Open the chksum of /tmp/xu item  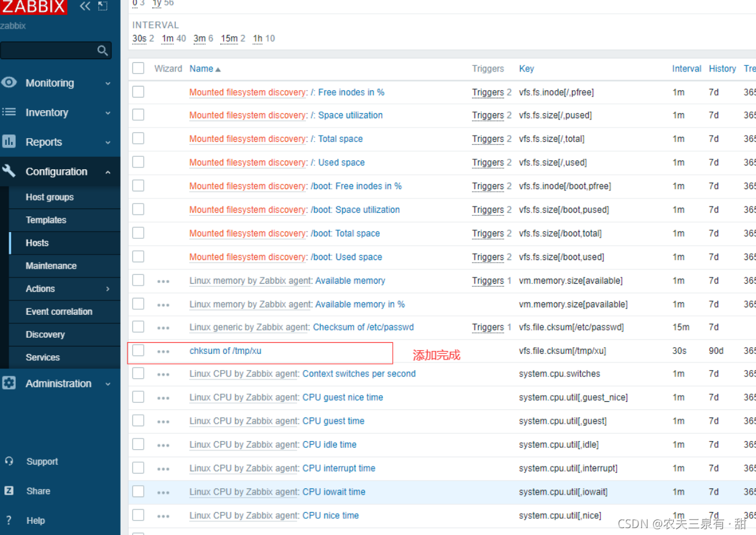225,350
